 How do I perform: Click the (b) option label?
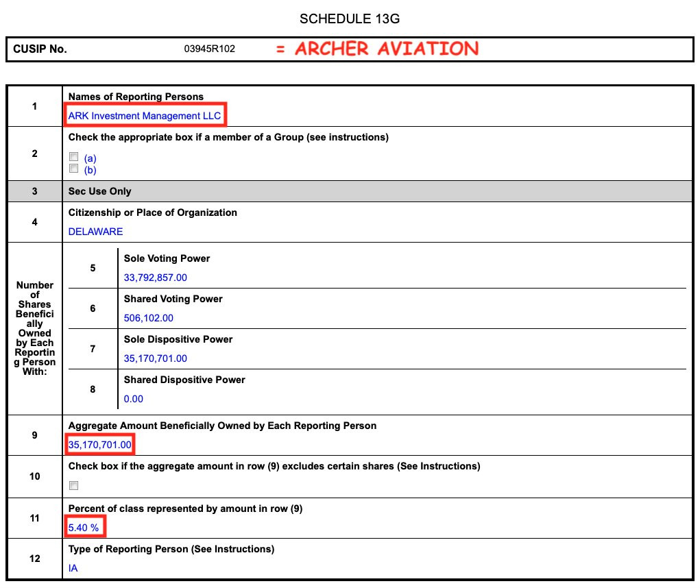90,170
